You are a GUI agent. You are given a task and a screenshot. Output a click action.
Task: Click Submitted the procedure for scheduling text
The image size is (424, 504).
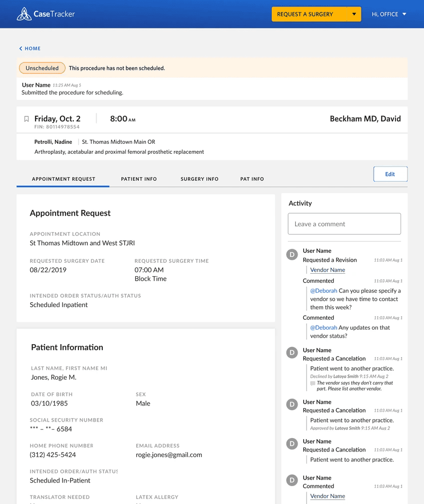point(72,92)
